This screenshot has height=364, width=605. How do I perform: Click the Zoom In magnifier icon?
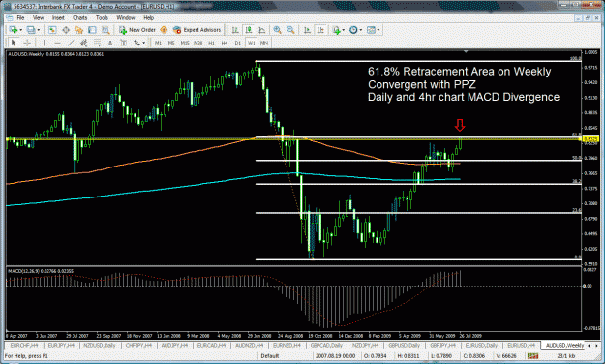pos(277,30)
